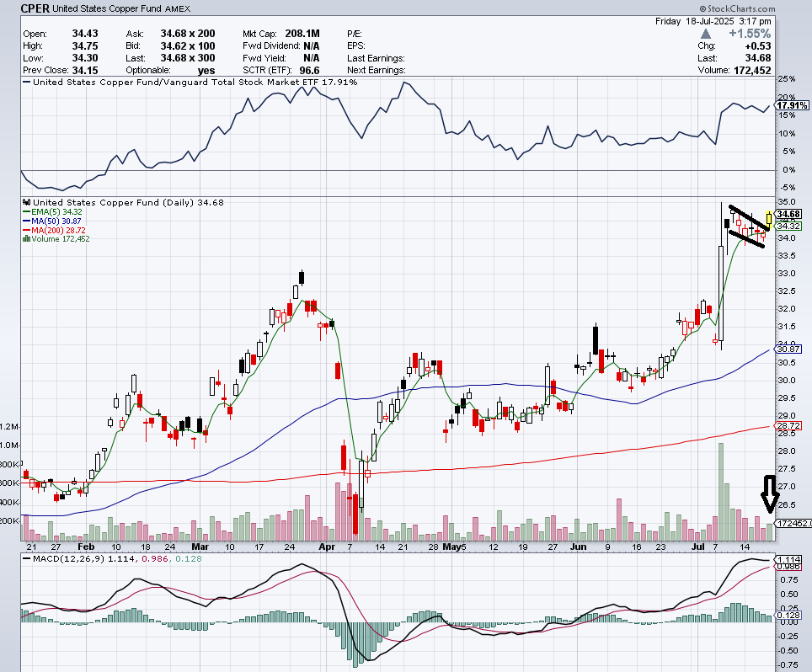The width and height of the screenshot is (812, 672).
Task: Click the EPS label
Action: pyautogui.click(x=356, y=46)
